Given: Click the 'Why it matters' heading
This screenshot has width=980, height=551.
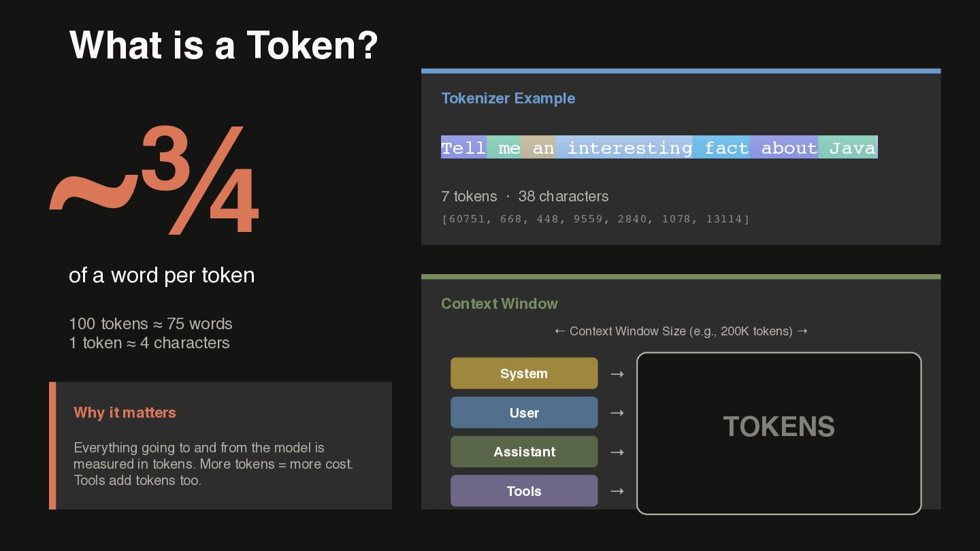Looking at the screenshot, I should click(125, 412).
